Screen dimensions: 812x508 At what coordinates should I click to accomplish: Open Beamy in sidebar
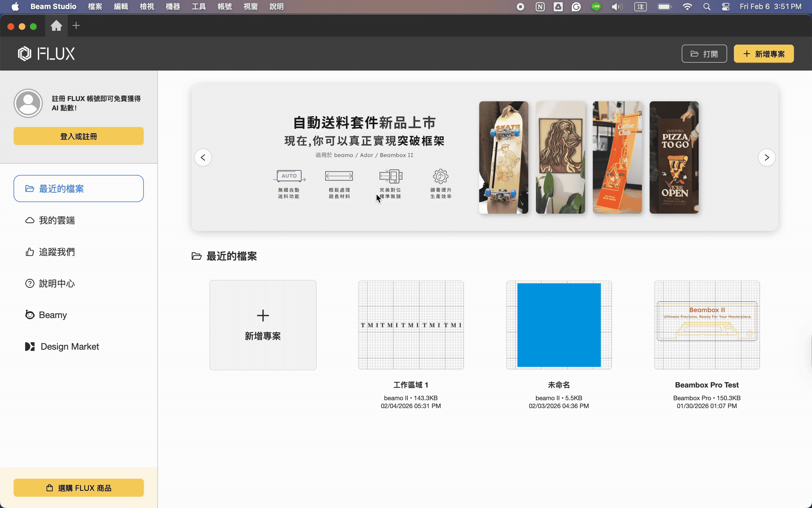click(x=78, y=315)
